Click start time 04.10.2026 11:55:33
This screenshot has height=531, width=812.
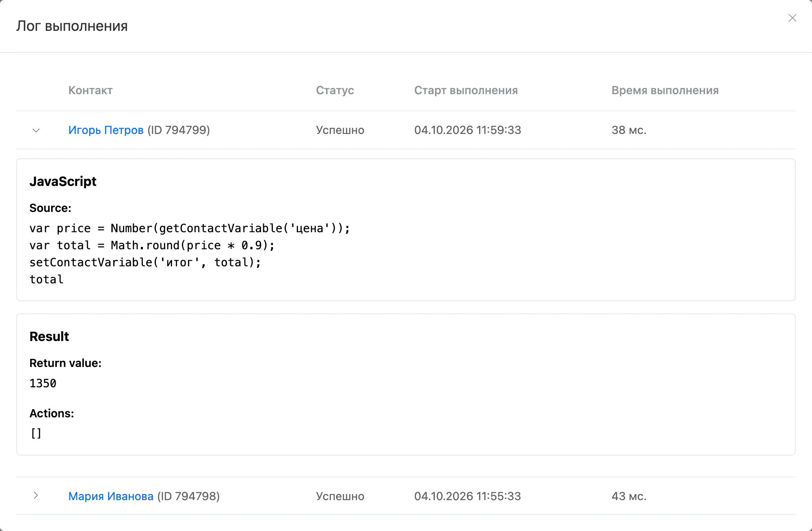(x=467, y=496)
